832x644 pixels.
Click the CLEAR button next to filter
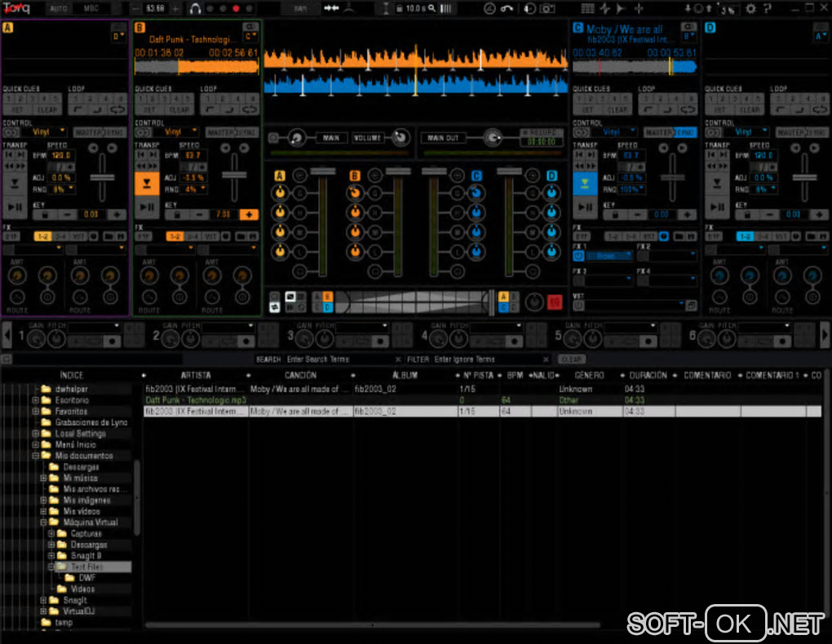(x=572, y=359)
